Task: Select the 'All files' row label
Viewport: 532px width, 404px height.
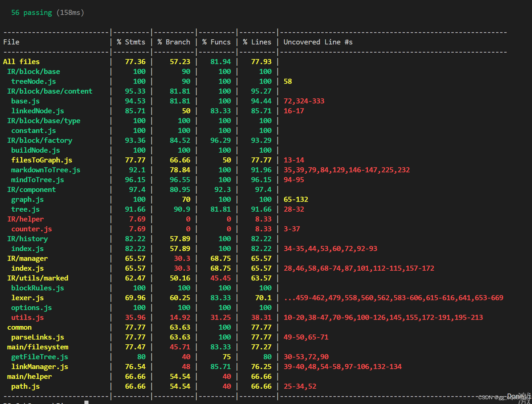Action: coord(21,62)
